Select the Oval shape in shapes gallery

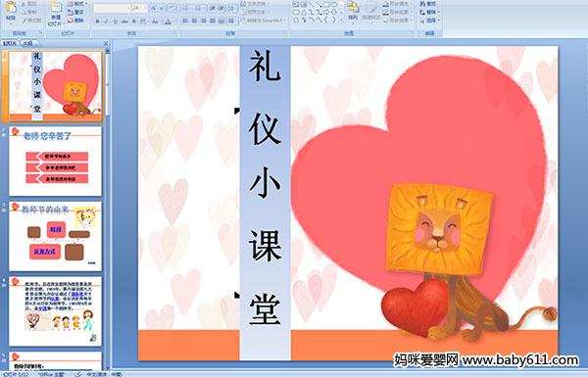334,5
